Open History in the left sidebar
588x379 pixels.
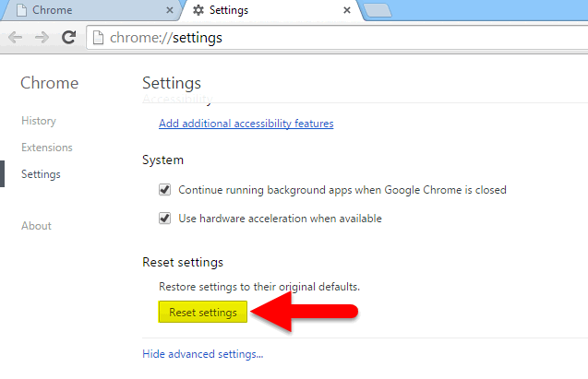[39, 121]
